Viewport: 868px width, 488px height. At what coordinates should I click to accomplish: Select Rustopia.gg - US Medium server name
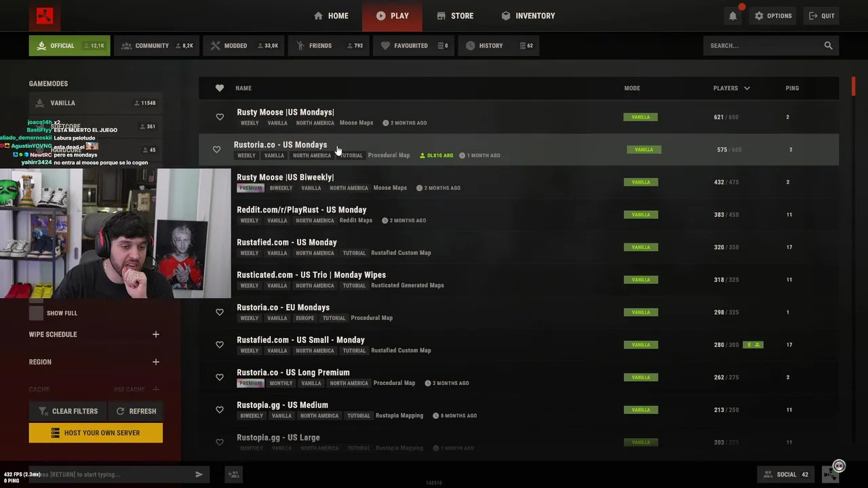(x=282, y=405)
